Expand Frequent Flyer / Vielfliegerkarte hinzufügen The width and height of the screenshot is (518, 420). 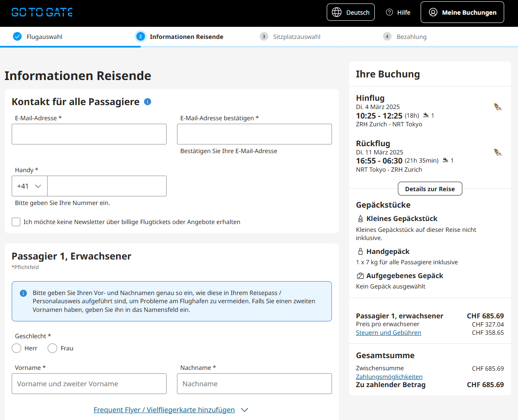171,410
